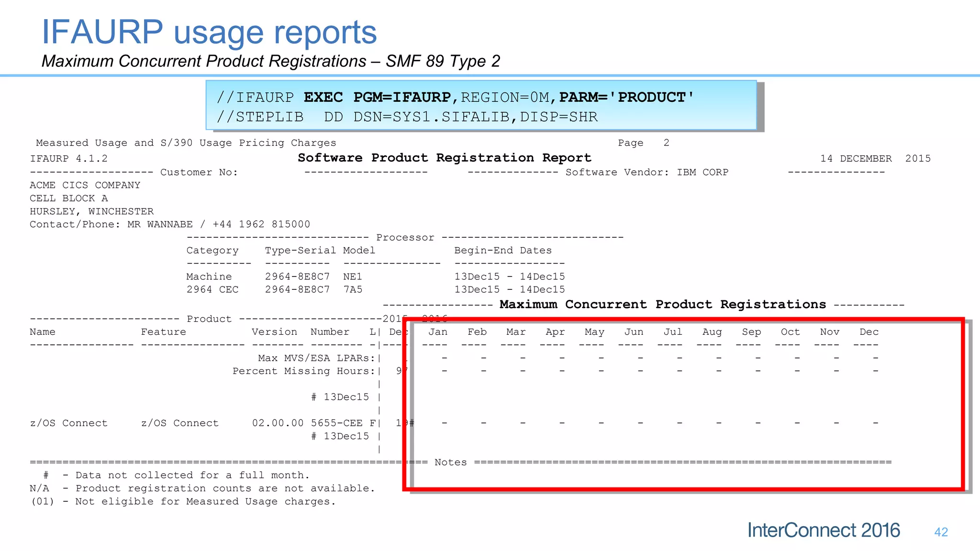This screenshot has height=551, width=980.
Task: Select the bold 'Maximum Concurrent Product Registrations' heading
Action: [x=663, y=305]
